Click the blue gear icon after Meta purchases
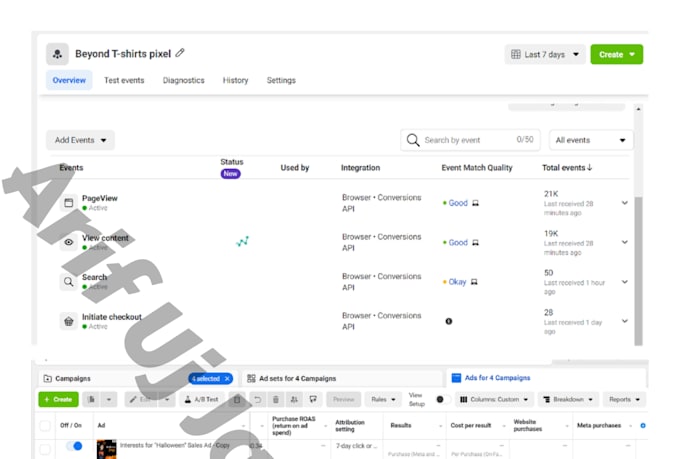This screenshot has width=680, height=459. pyautogui.click(x=643, y=426)
